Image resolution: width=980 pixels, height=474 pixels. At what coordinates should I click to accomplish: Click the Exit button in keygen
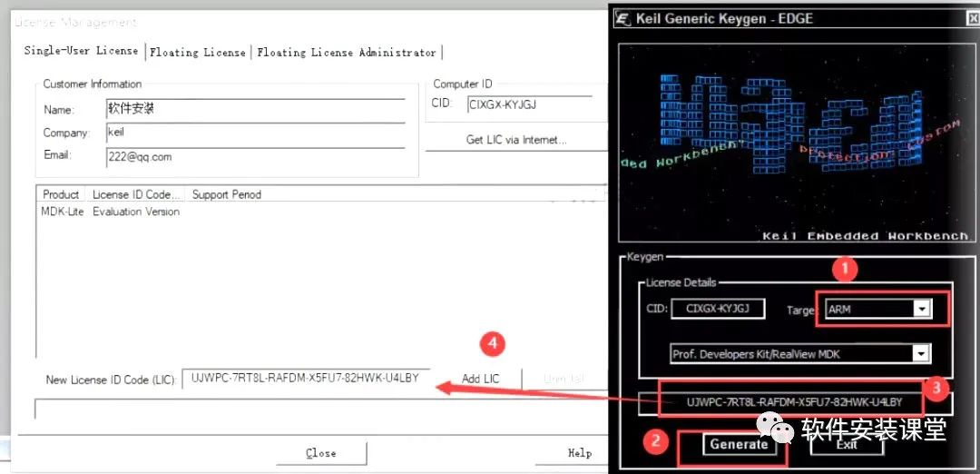pos(847,445)
